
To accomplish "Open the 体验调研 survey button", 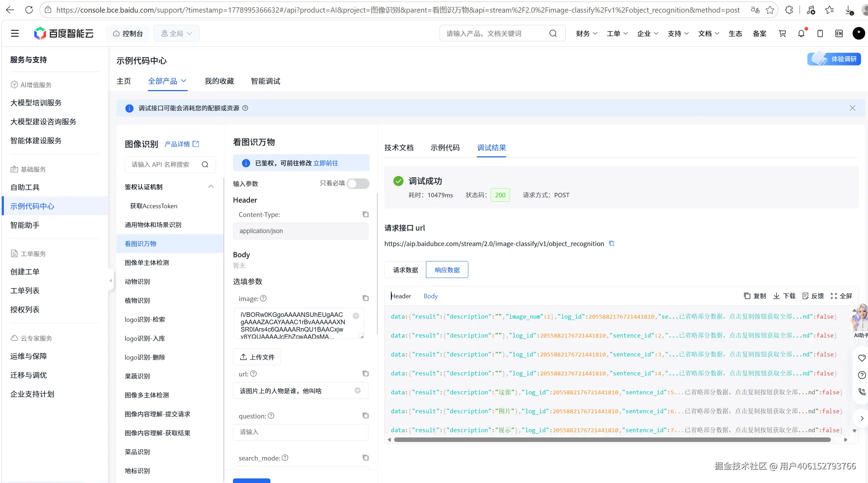I will 834,59.
